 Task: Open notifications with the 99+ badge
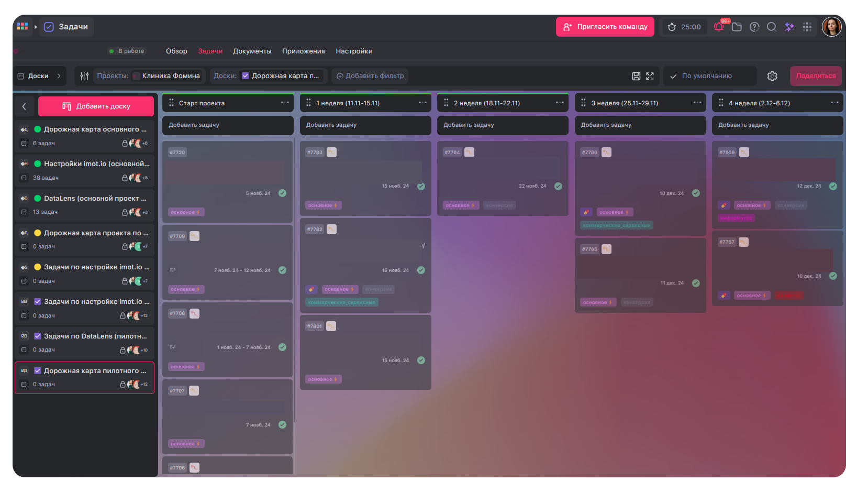718,27
